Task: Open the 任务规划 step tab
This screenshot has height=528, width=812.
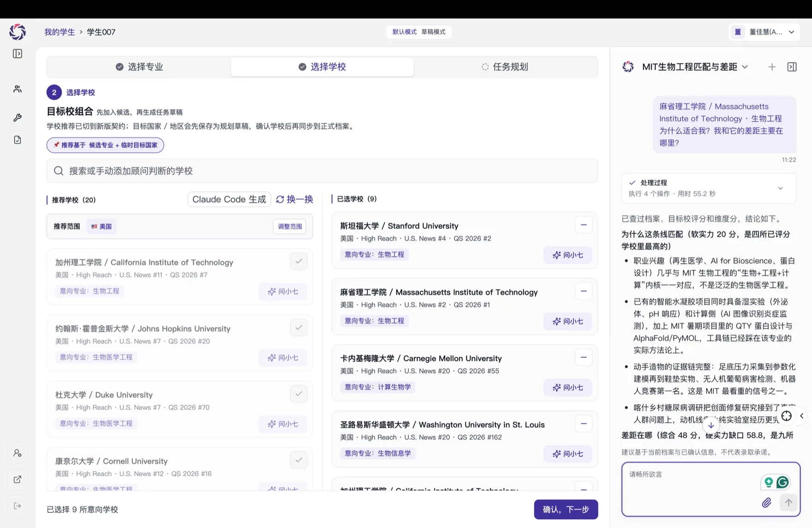Action: [505, 67]
